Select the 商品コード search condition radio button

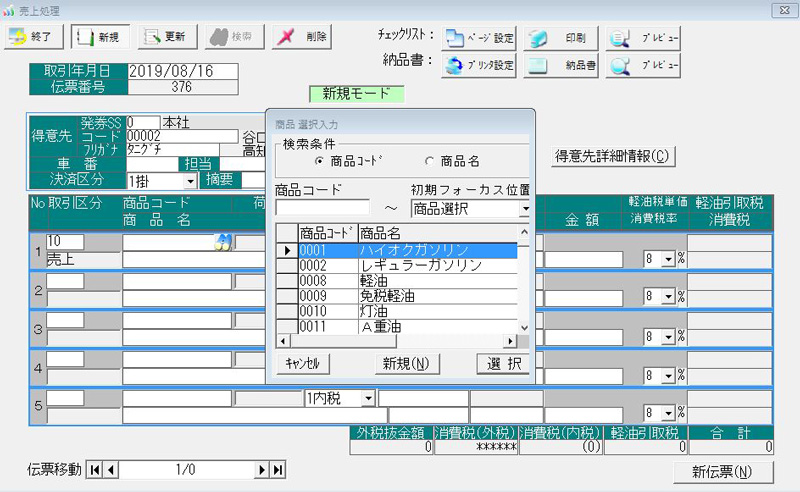click(x=320, y=160)
